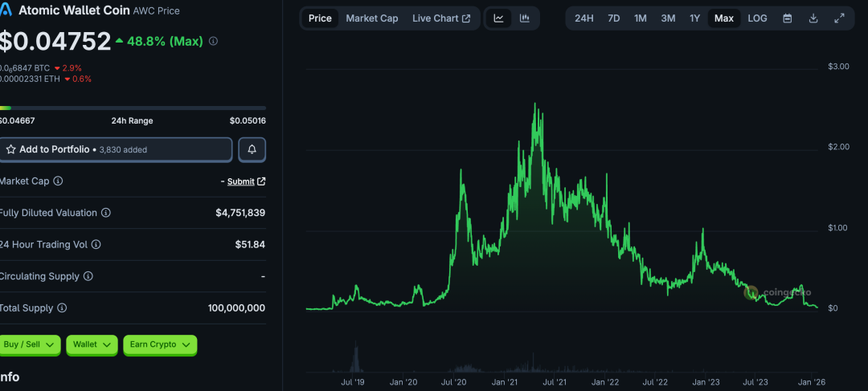Expand the Wallet dropdown
Image resolution: width=868 pixels, height=391 pixels.
92,344
